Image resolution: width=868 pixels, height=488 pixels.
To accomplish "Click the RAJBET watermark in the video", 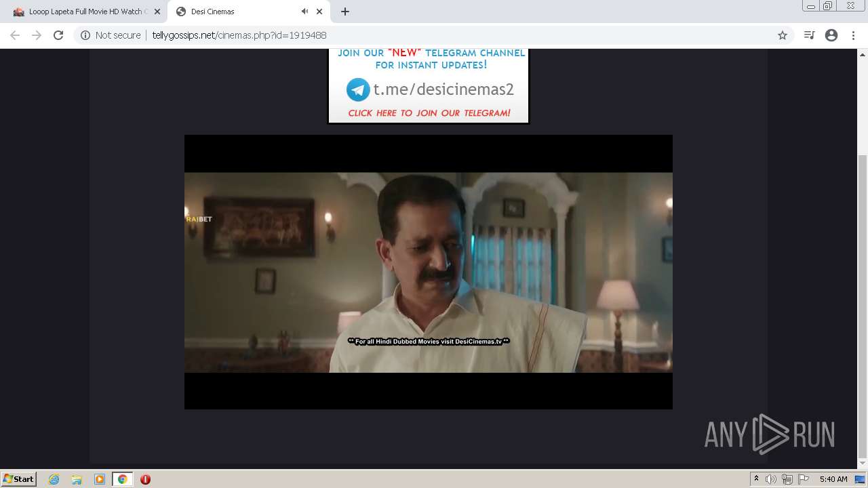I will (x=199, y=219).
